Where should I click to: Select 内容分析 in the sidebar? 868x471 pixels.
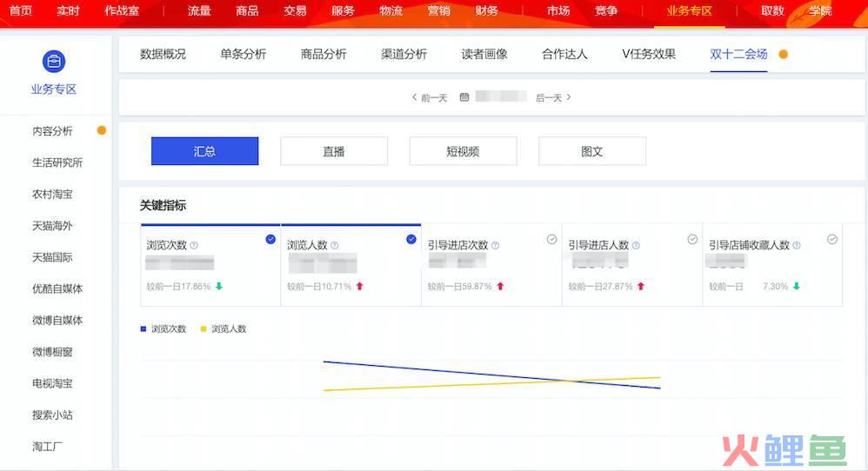pos(52,131)
